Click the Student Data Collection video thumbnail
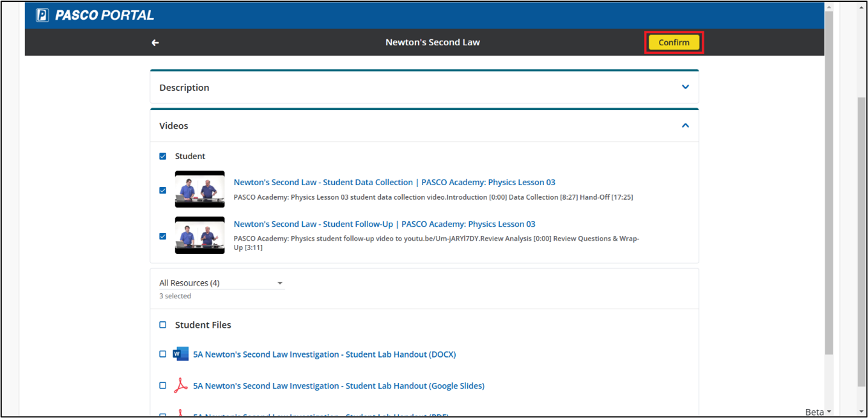This screenshot has width=868, height=418. pyautogui.click(x=199, y=189)
